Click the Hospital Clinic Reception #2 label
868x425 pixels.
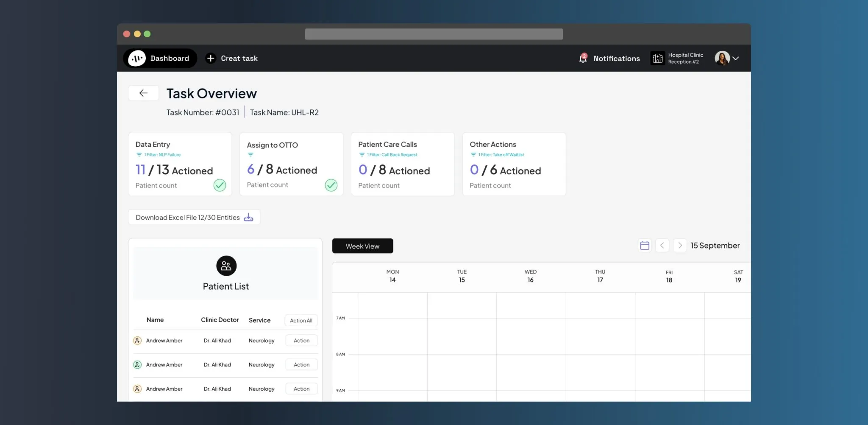click(685, 58)
